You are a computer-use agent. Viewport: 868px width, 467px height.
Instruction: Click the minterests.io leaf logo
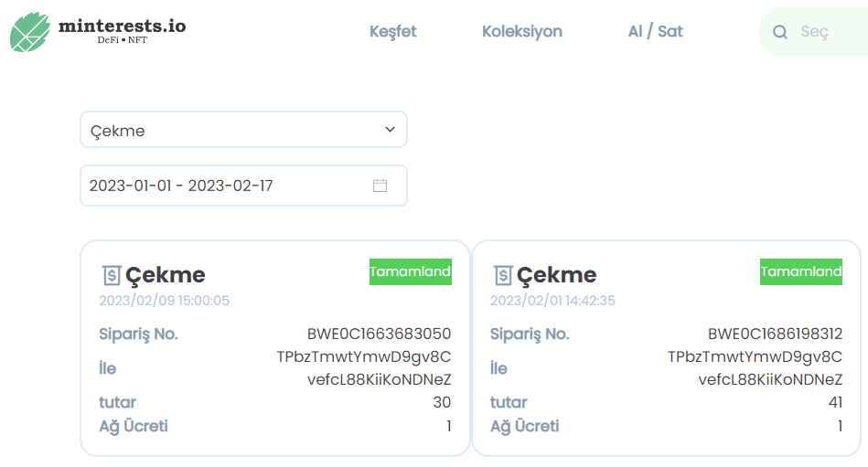[x=30, y=32]
